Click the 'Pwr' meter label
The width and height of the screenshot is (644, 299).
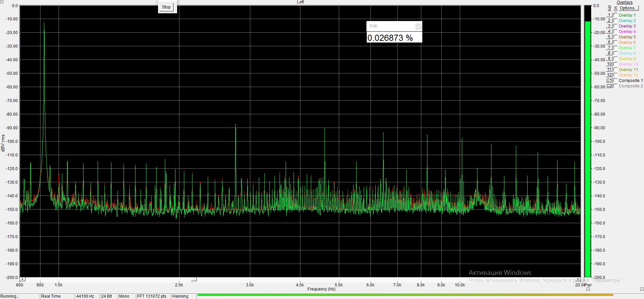point(588,285)
